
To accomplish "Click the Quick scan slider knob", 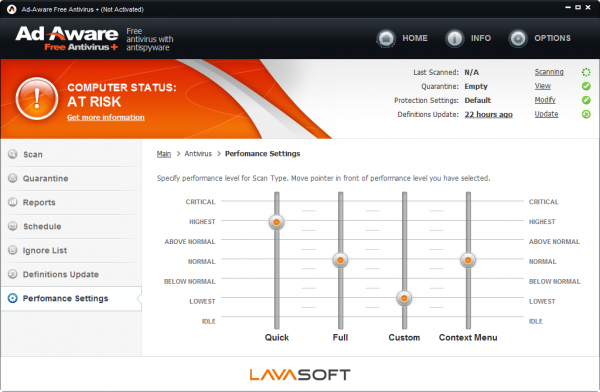I will [x=276, y=222].
